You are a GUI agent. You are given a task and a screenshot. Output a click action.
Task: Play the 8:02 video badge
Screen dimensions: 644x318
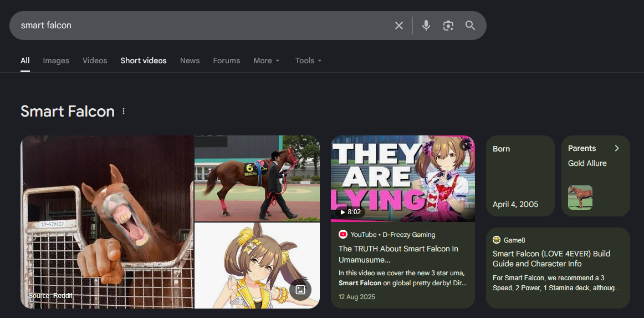coord(350,212)
